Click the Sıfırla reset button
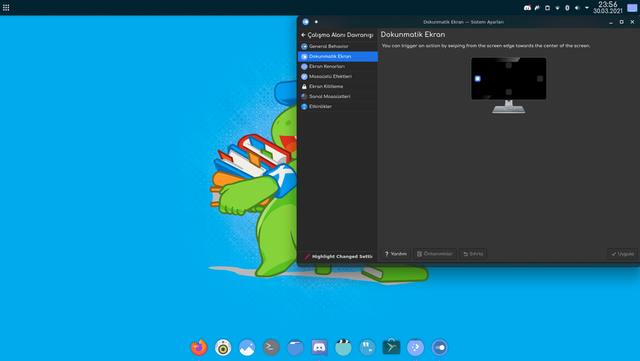 (x=473, y=254)
